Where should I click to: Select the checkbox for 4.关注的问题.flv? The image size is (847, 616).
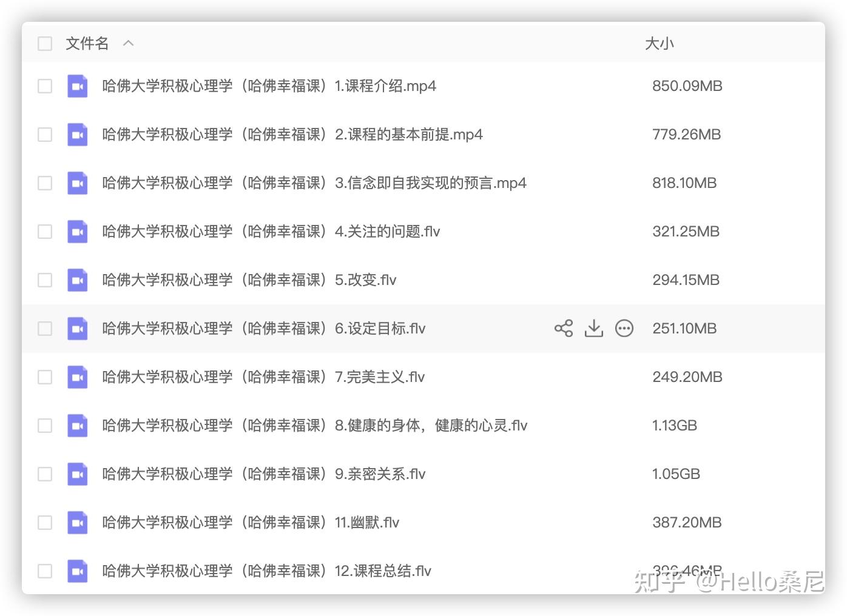click(45, 232)
